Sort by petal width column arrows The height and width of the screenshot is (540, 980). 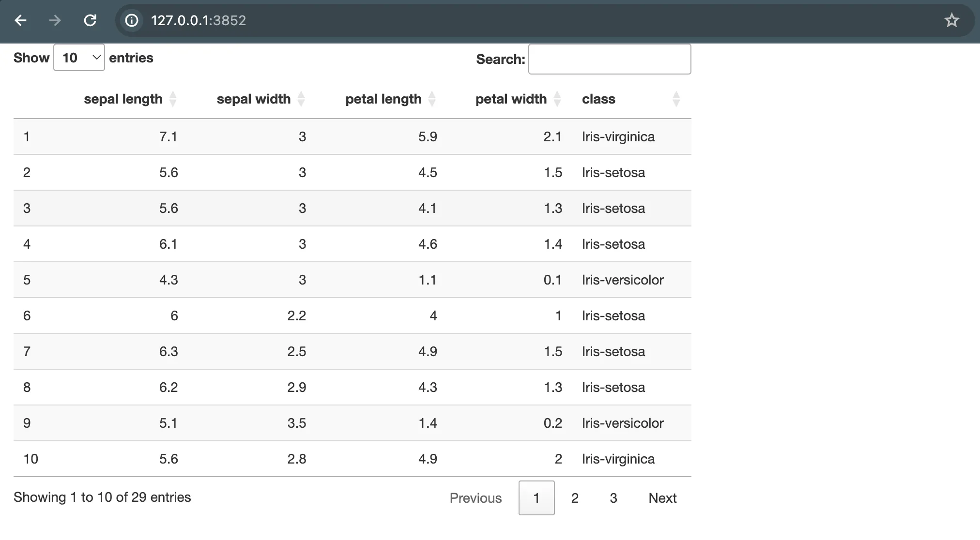[x=557, y=99]
